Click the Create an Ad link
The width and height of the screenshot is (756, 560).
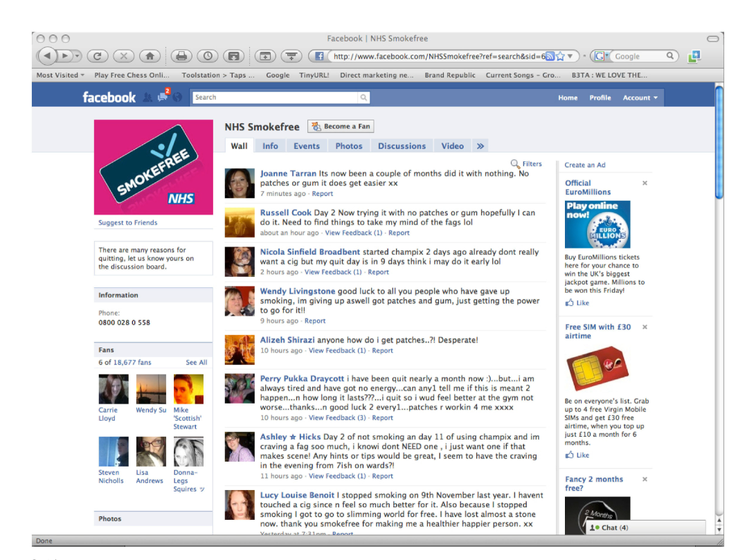(x=585, y=165)
